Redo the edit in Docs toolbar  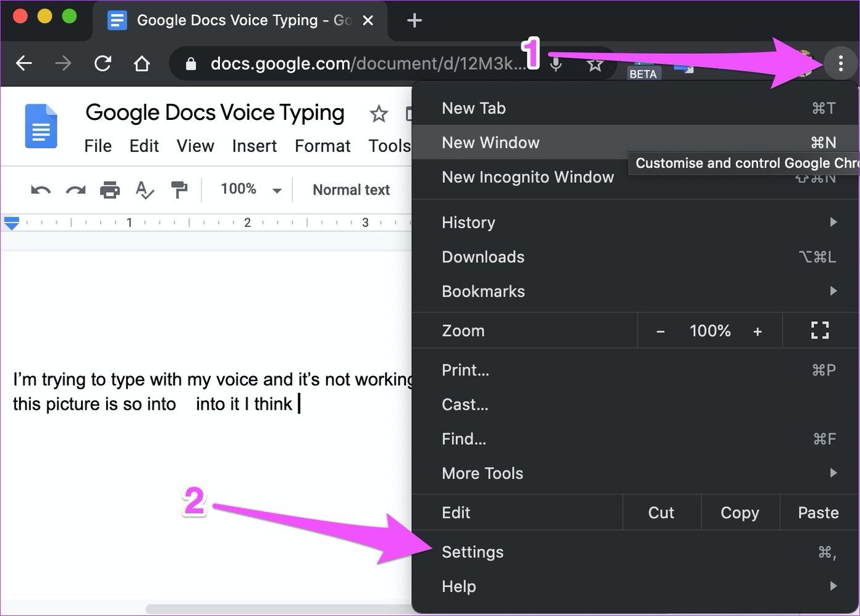pyautogui.click(x=75, y=190)
